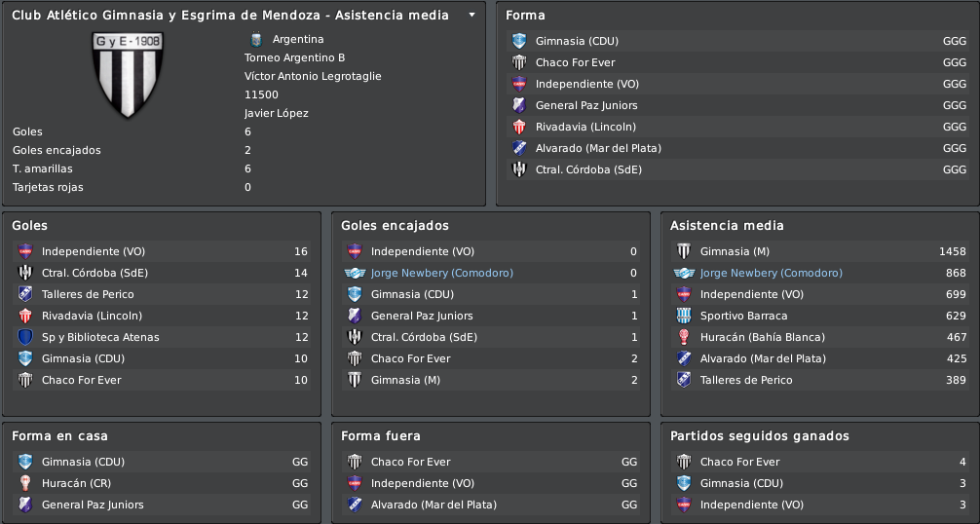This screenshot has width=980, height=524.
Task: Click Independiente (VO) badge in Forma panel
Action: pyautogui.click(x=519, y=84)
